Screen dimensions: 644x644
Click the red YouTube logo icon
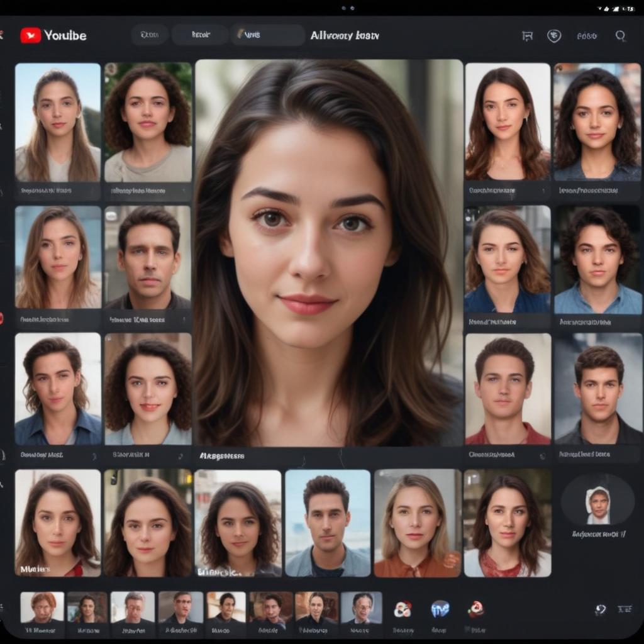tap(30, 35)
